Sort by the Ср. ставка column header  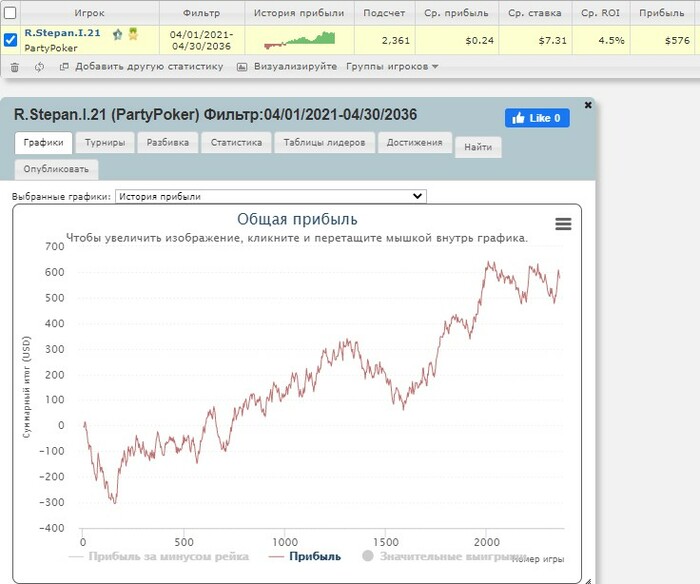tap(535, 13)
